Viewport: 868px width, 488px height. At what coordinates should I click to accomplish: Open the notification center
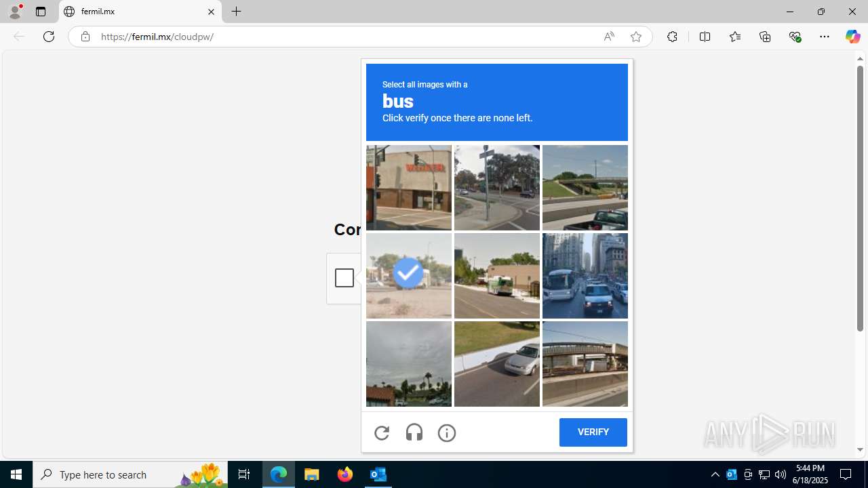pos(846,474)
